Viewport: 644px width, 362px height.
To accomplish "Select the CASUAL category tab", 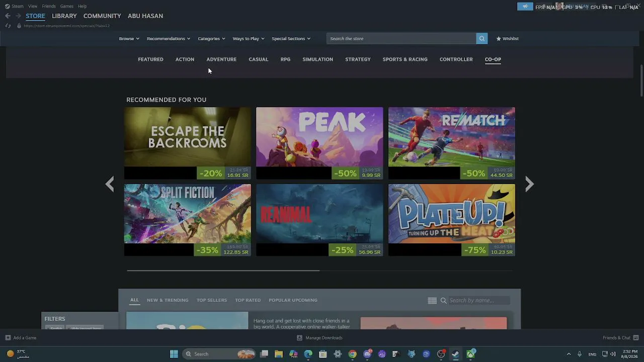I will 258,59.
